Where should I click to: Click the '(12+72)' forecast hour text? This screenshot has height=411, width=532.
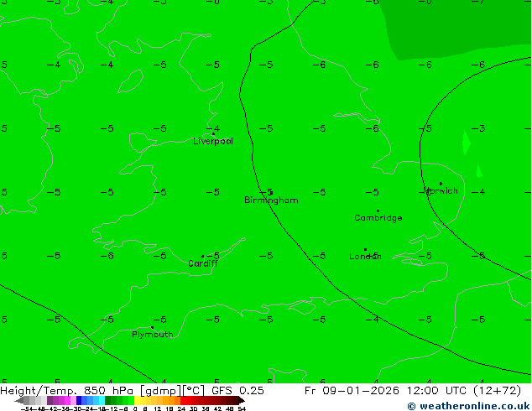point(498,391)
